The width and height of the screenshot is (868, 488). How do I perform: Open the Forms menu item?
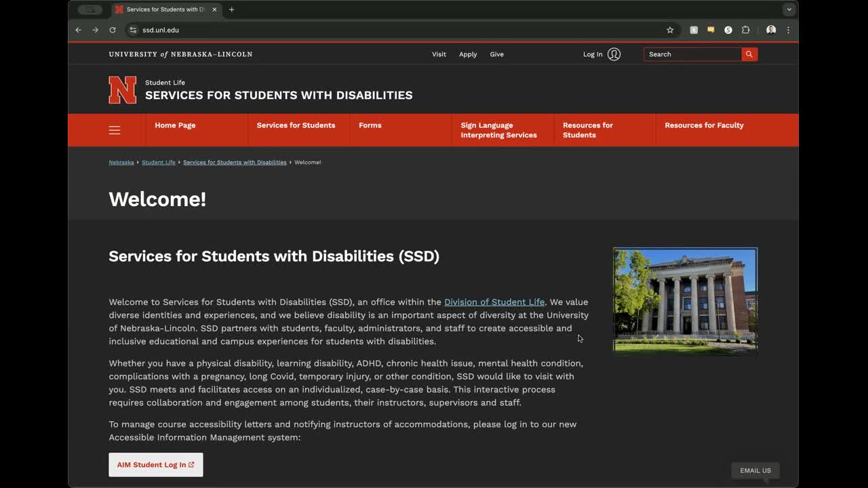coord(370,125)
